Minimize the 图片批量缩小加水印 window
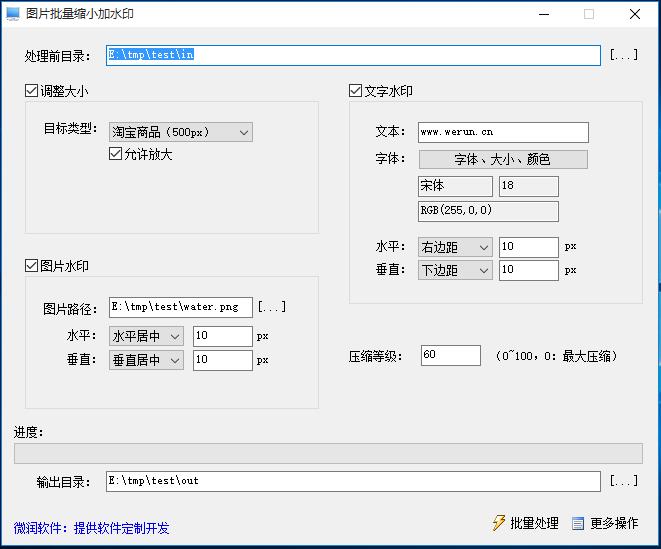661x549 pixels. pyautogui.click(x=544, y=14)
